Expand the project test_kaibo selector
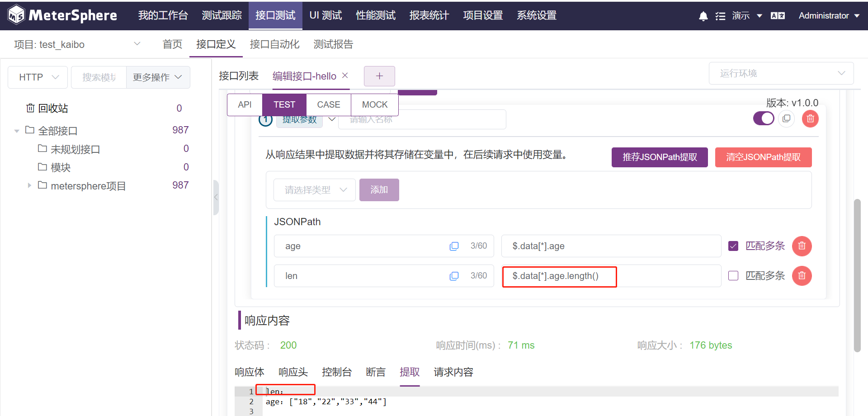Screen dimensions: 868x416 77,44
